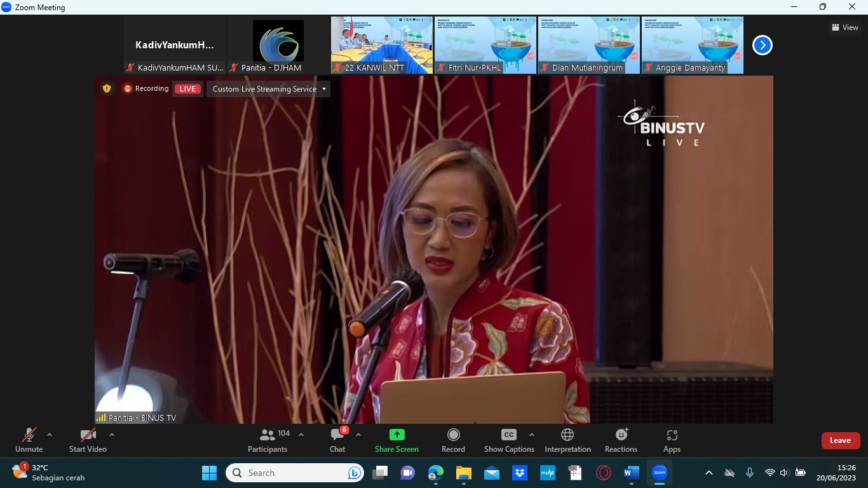Viewport: 868px width, 488px height.
Task: Open the Apps panel
Action: pos(672,435)
